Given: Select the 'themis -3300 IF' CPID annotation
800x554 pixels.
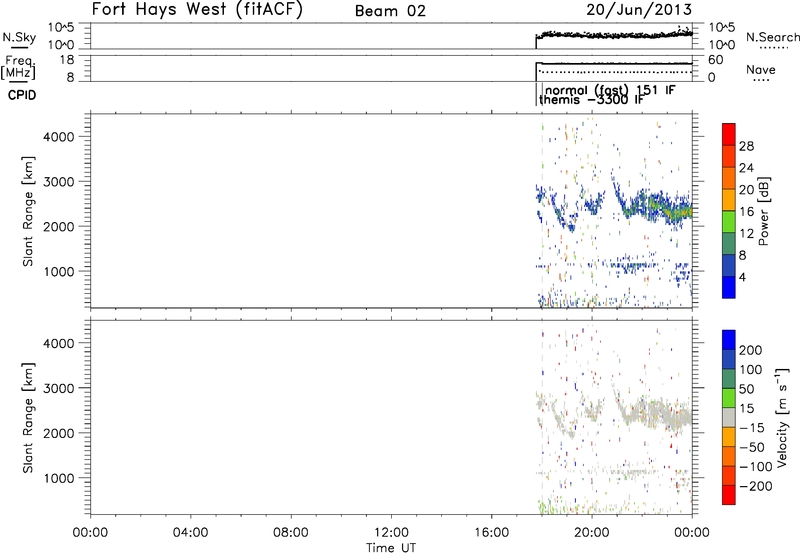Looking at the screenshot, I should point(592,99).
